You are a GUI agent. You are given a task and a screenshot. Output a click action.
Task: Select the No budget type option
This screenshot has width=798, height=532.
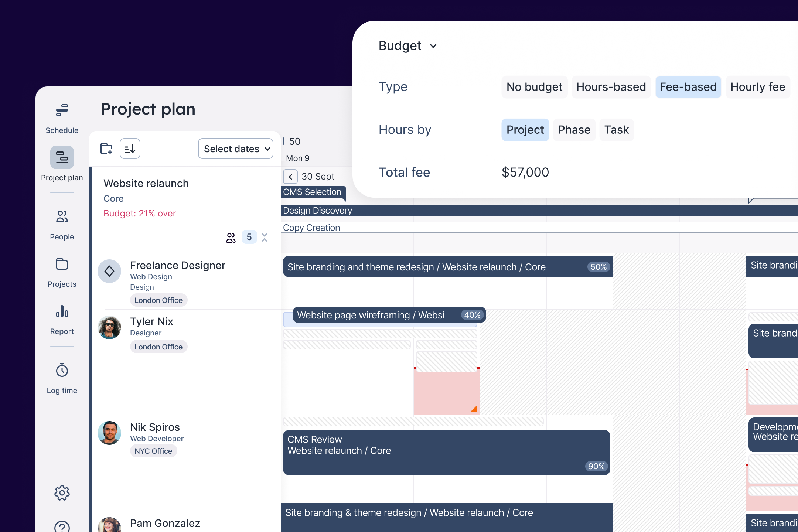point(534,87)
